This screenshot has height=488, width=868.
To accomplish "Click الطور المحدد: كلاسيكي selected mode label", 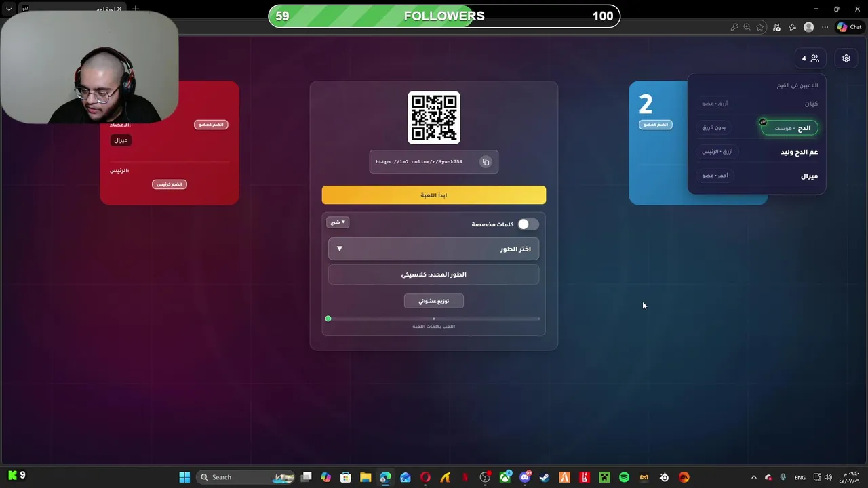I will [434, 274].
